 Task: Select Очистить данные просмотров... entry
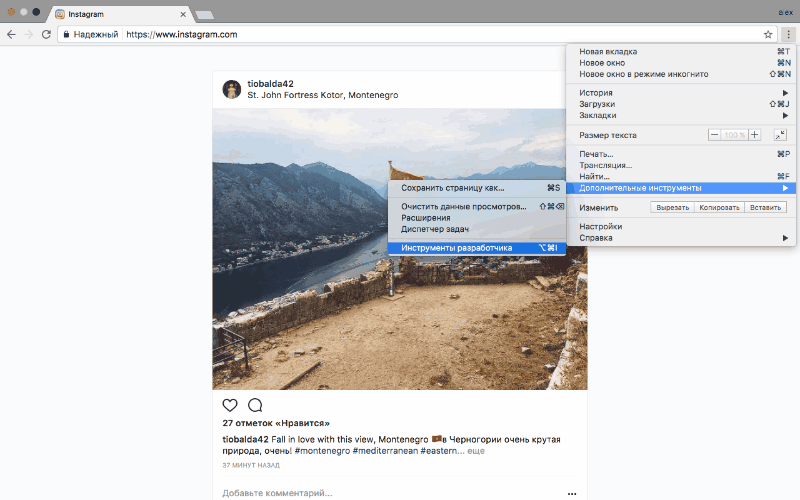[477, 207]
